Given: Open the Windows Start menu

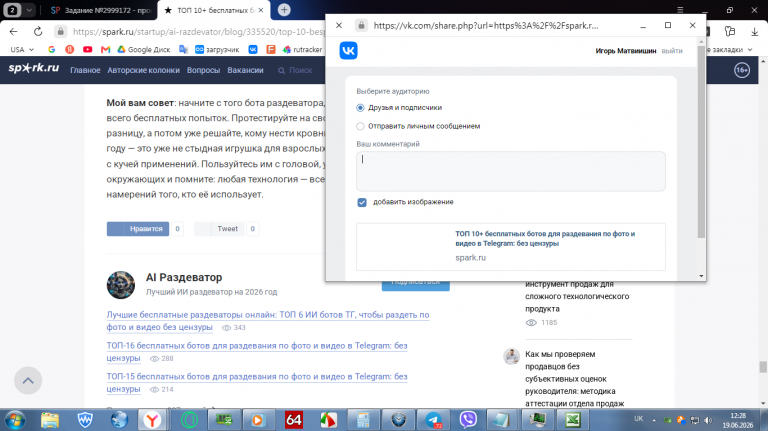Looking at the screenshot, I should pyautogui.click(x=15, y=420).
